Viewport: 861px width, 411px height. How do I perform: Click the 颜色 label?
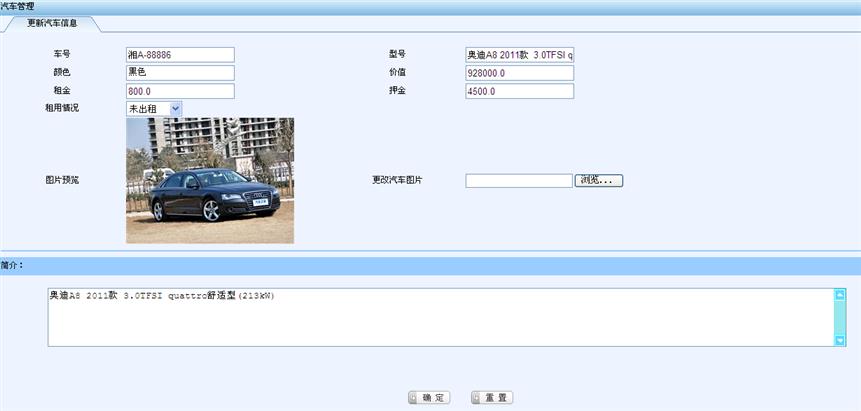coord(62,72)
